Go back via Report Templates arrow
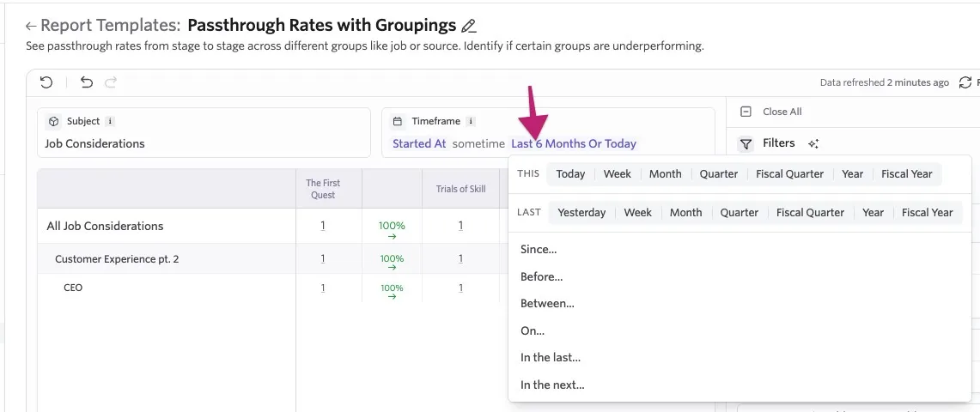Screen dimensions: 980x412 pos(31,26)
